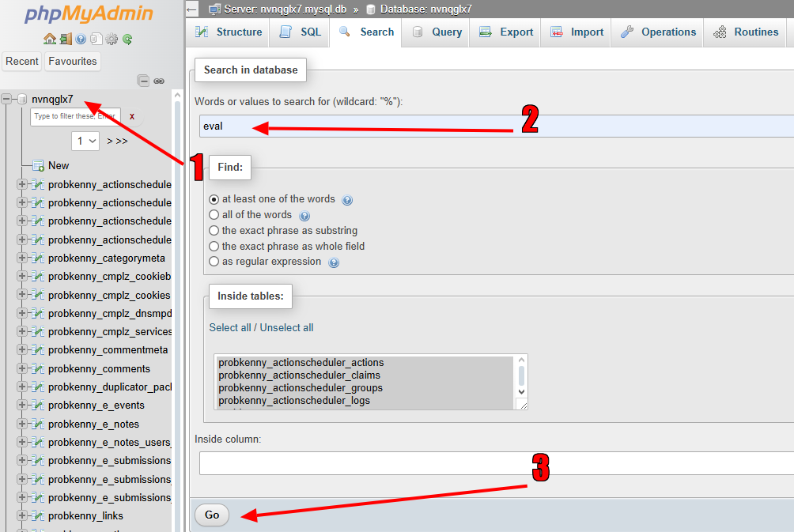The height and width of the screenshot is (532, 794).
Task: Open phpMyAdmin documentation question-mark icon
Action: pos(81,39)
